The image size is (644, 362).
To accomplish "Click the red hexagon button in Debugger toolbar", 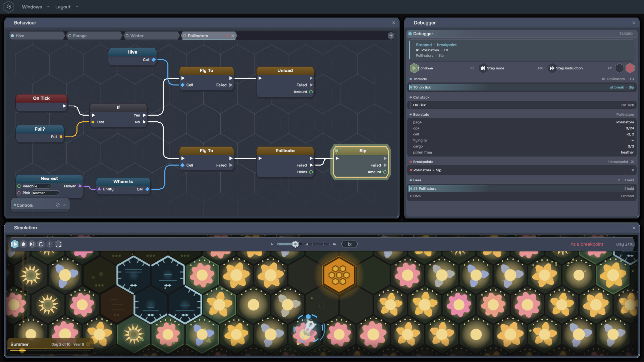I will (x=630, y=68).
